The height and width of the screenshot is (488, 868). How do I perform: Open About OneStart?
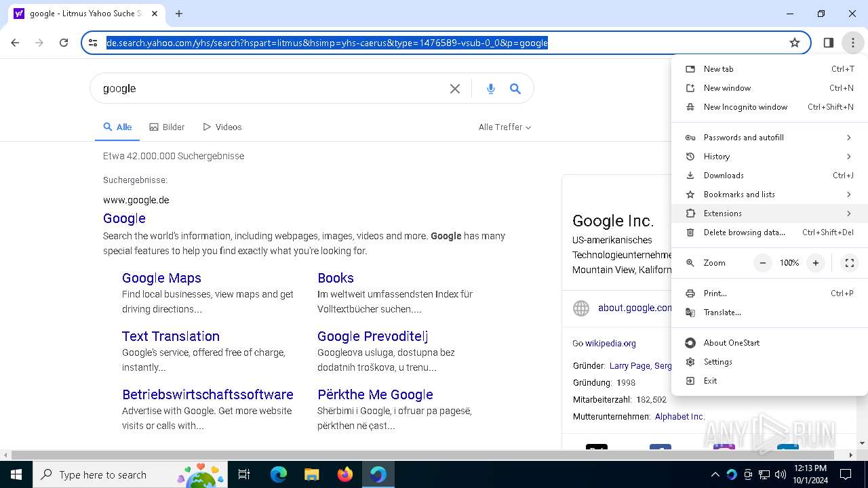(x=769, y=343)
